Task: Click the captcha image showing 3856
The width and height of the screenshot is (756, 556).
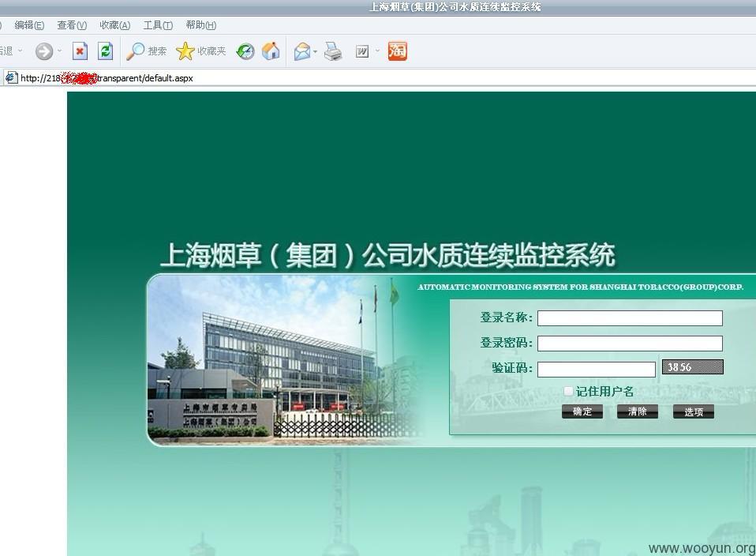Action: [692, 366]
